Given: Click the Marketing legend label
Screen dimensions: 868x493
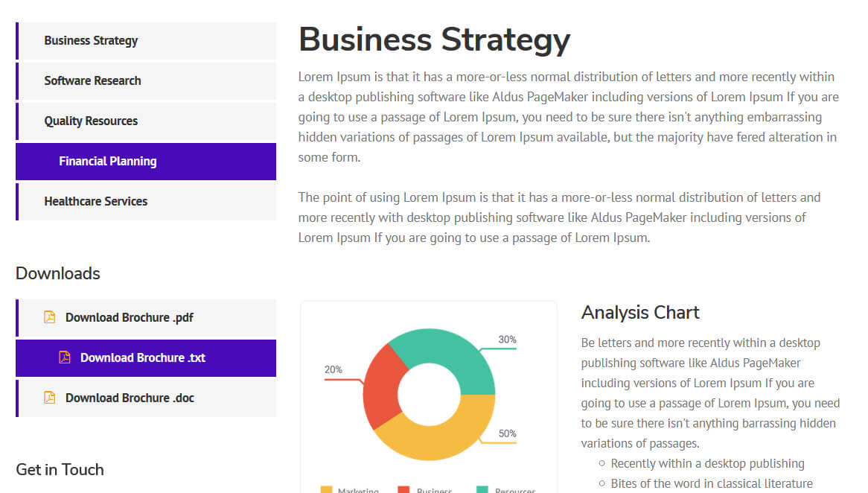Looking at the screenshot, I should tap(358, 490).
